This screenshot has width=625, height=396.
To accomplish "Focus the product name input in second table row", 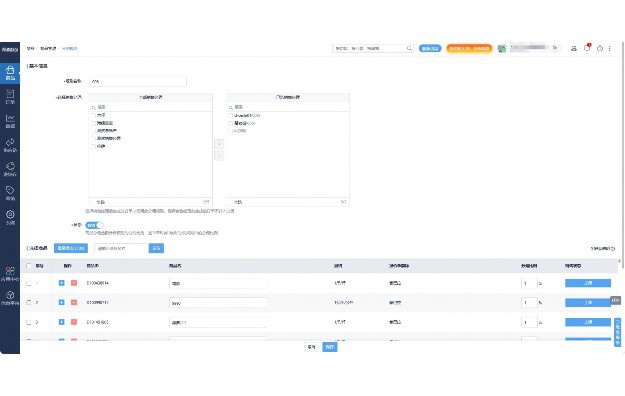I will tap(218, 303).
